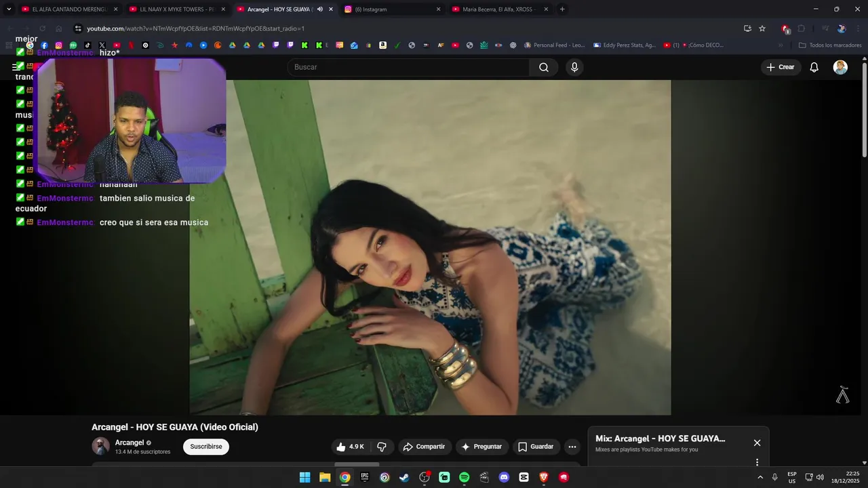Open Personal Feed bookmark
Screen dimensions: 868x488
coord(553,45)
